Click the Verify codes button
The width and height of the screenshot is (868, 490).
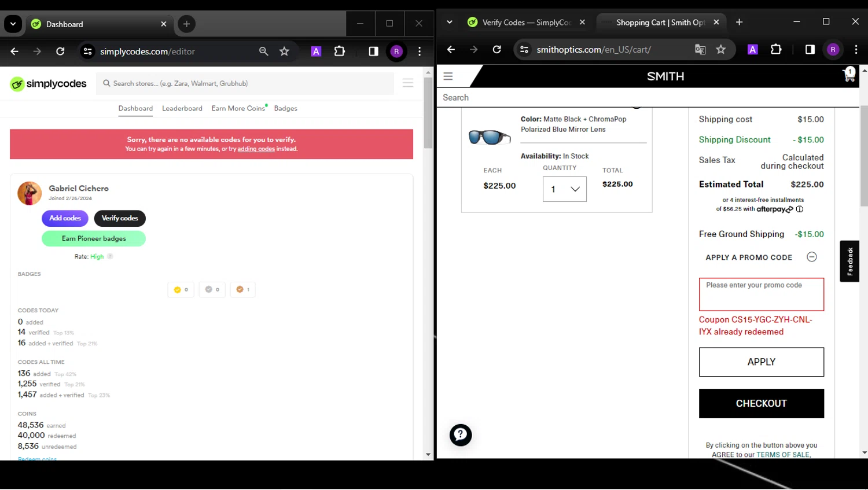coord(120,218)
